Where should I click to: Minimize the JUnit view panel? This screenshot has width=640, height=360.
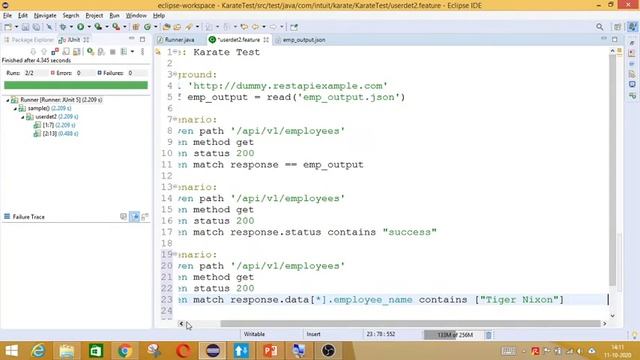click(x=131, y=39)
